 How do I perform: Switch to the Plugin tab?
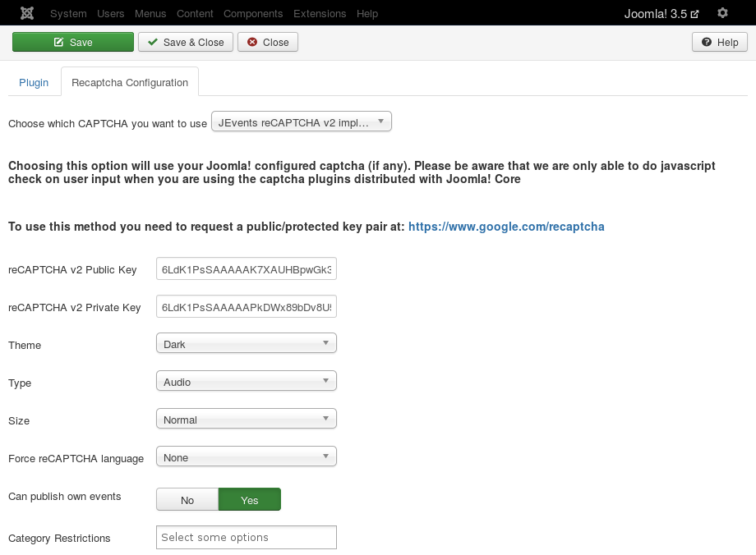point(34,82)
